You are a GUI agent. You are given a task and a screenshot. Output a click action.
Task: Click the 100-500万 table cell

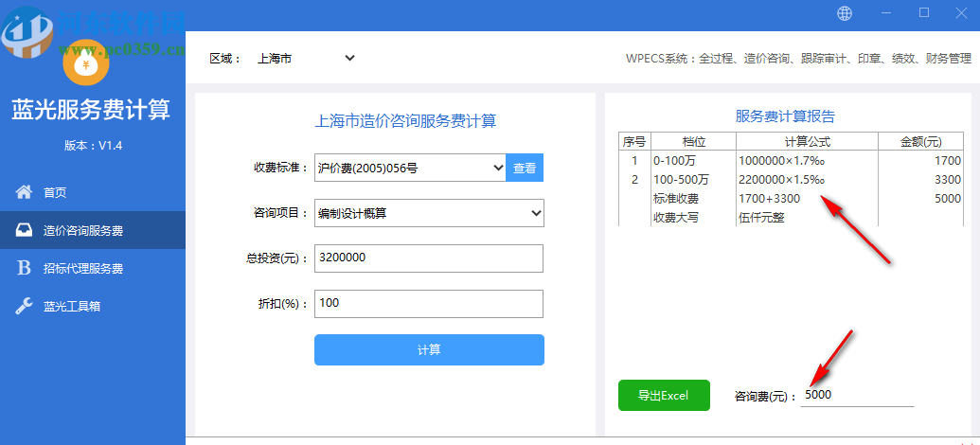693,180
